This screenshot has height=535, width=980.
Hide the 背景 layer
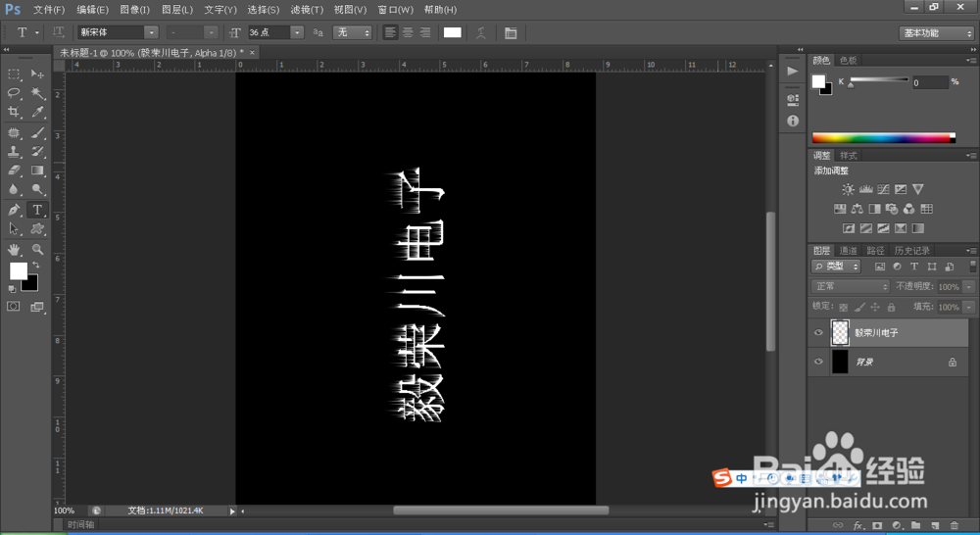click(818, 362)
